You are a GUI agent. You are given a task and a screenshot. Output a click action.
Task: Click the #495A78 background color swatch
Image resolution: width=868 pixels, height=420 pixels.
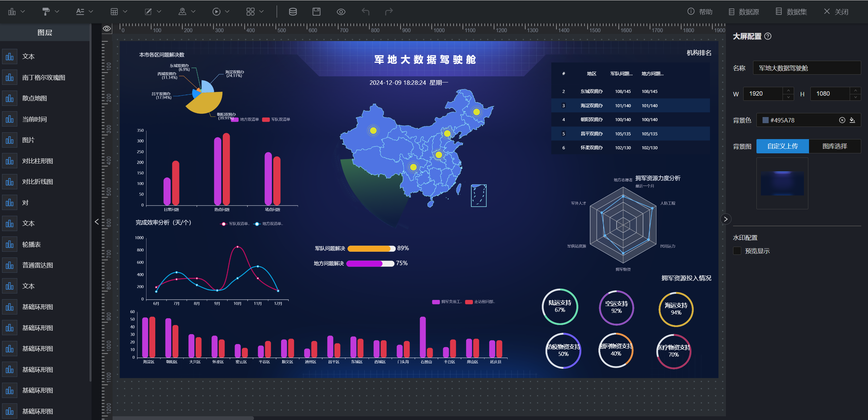tap(765, 120)
